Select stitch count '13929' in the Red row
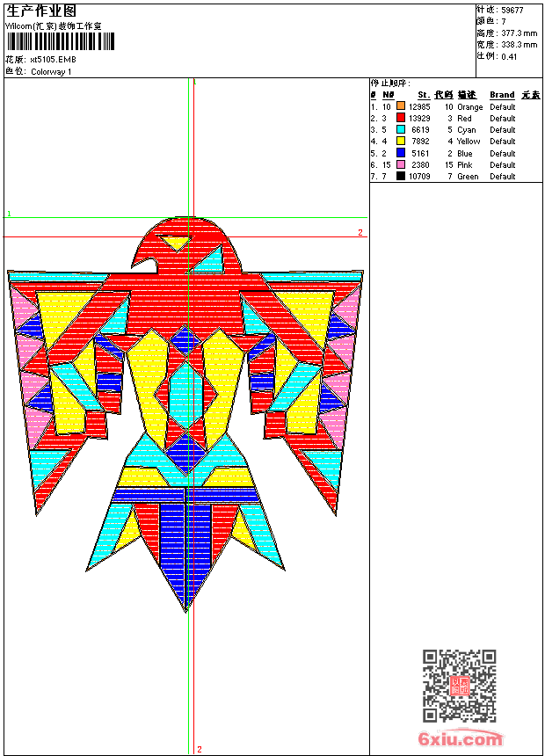The width and height of the screenshot is (545, 756). (419, 119)
